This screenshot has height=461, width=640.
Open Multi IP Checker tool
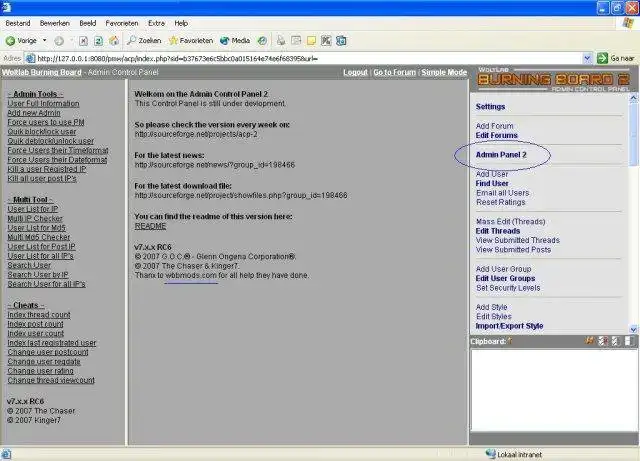click(35, 218)
